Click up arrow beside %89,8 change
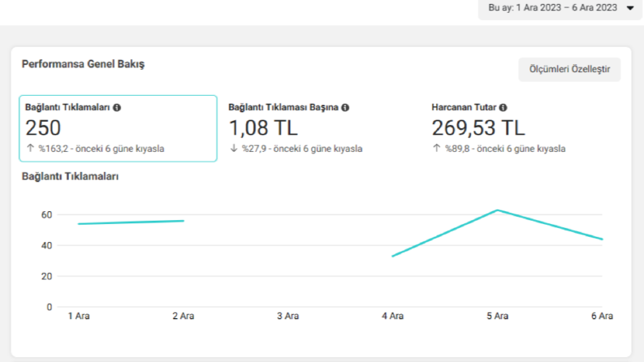This screenshot has width=644, height=362. coord(437,149)
